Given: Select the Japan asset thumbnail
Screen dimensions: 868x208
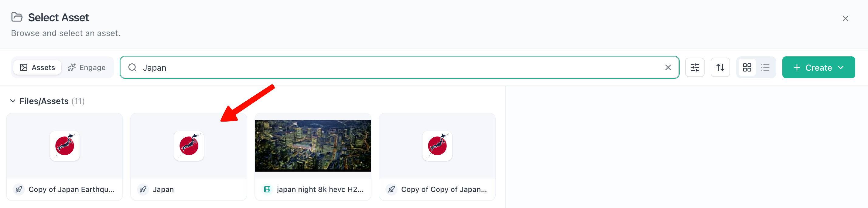Looking at the screenshot, I should coord(189,146).
